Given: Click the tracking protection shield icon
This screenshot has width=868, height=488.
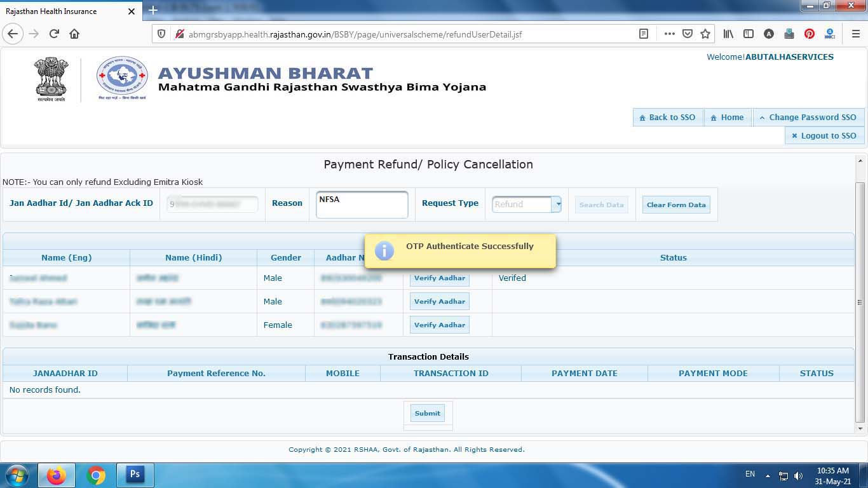Looking at the screenshot, I should click(x=161, y=34).
